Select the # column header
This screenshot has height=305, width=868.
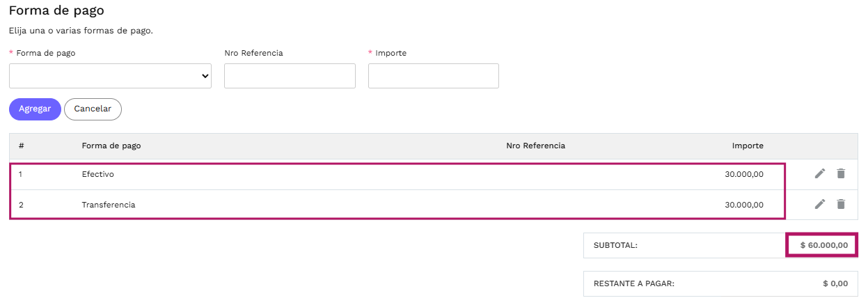coord(22,146)
